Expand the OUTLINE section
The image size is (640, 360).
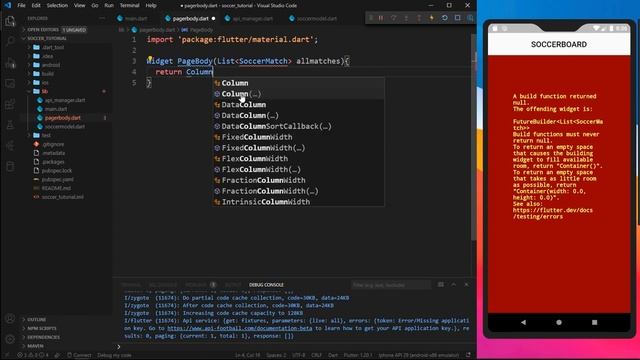pos(36,320)
